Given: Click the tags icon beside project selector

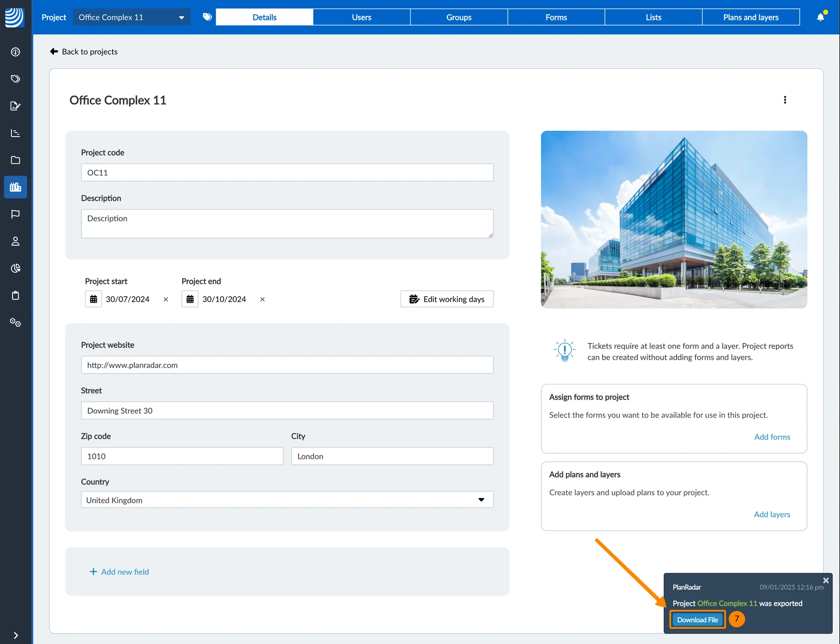Looking at the screenshot, I should (x=207, y=17).
